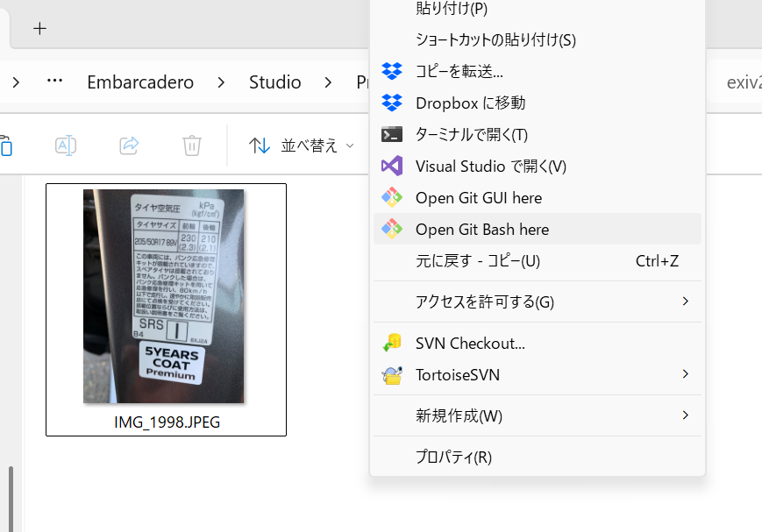Click the Dropbox icon beside Dropbox に移動

pos(392,103)
